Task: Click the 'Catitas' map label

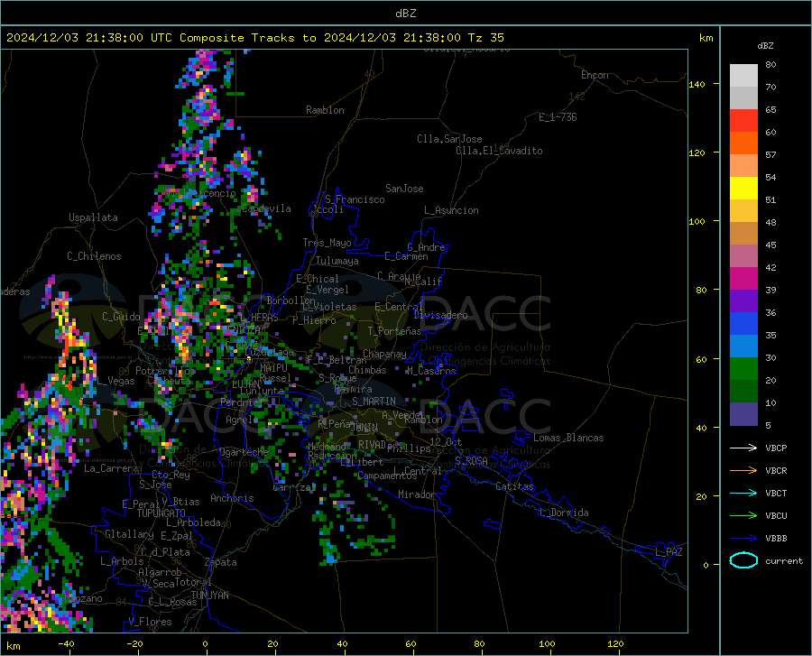Action: pos(515,486)
